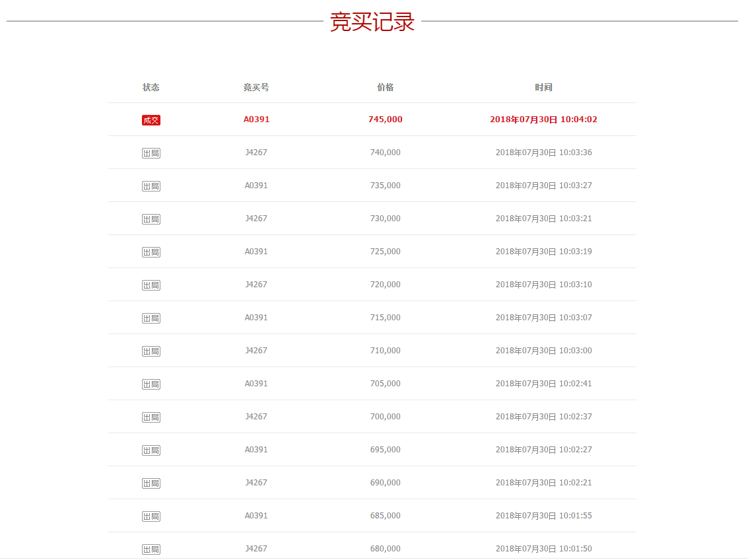748x560 pixels.
Task: Select the price 715,000
Action: [x=385, y=317]
